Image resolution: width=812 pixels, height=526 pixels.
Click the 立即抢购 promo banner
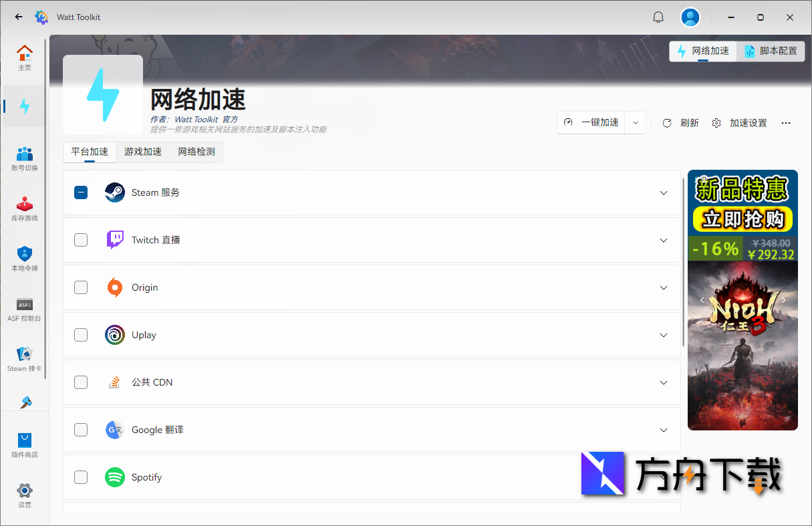(x=742, y=219)
